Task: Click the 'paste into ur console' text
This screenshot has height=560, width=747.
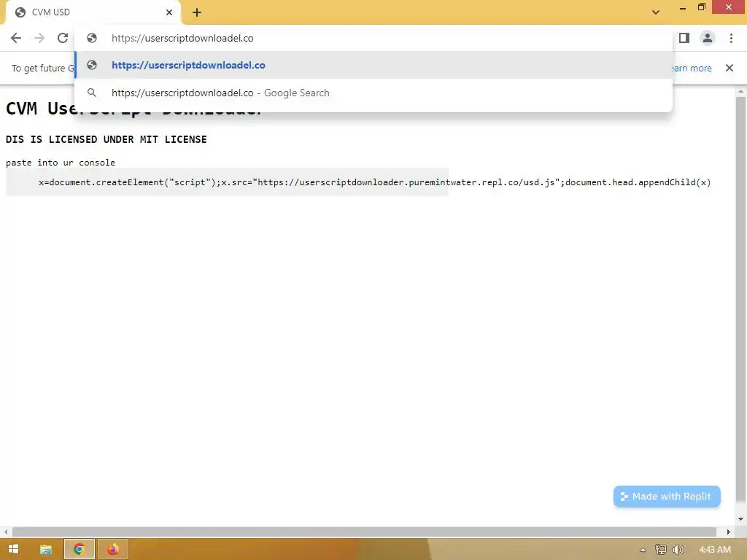Action: (61, 163)
